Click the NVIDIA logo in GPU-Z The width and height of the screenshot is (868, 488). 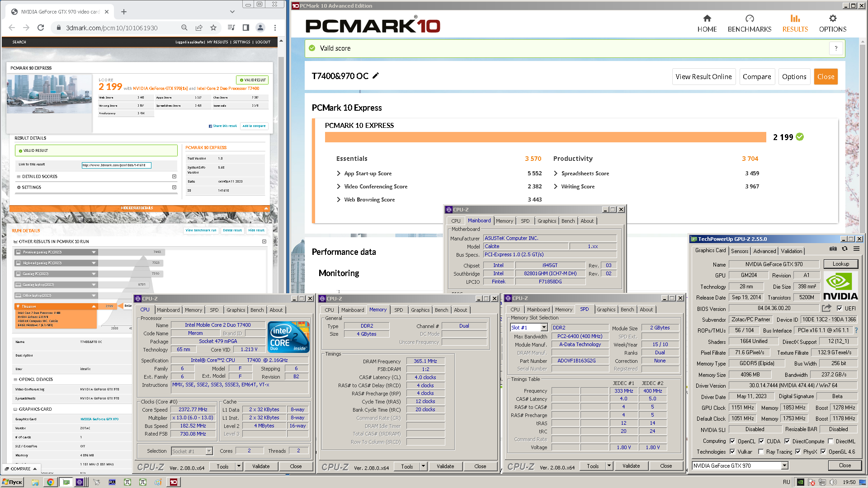[840, 286]
